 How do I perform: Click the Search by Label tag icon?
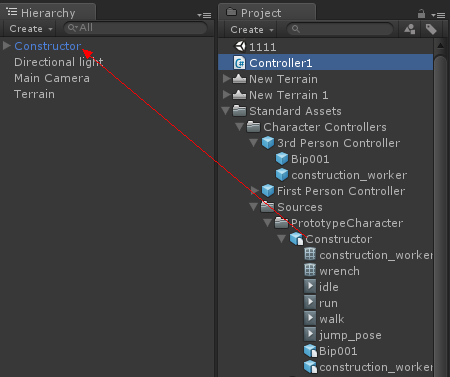pos(431,29)
